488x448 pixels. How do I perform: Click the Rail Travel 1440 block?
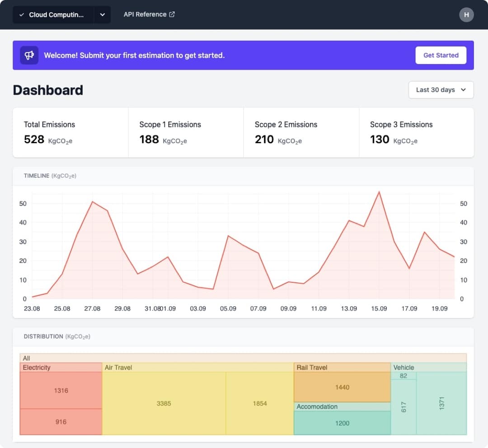(342, 387)
